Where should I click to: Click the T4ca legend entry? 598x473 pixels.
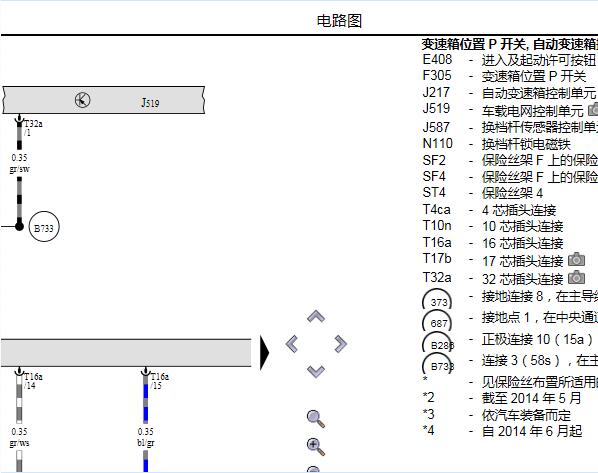point(489,210)
